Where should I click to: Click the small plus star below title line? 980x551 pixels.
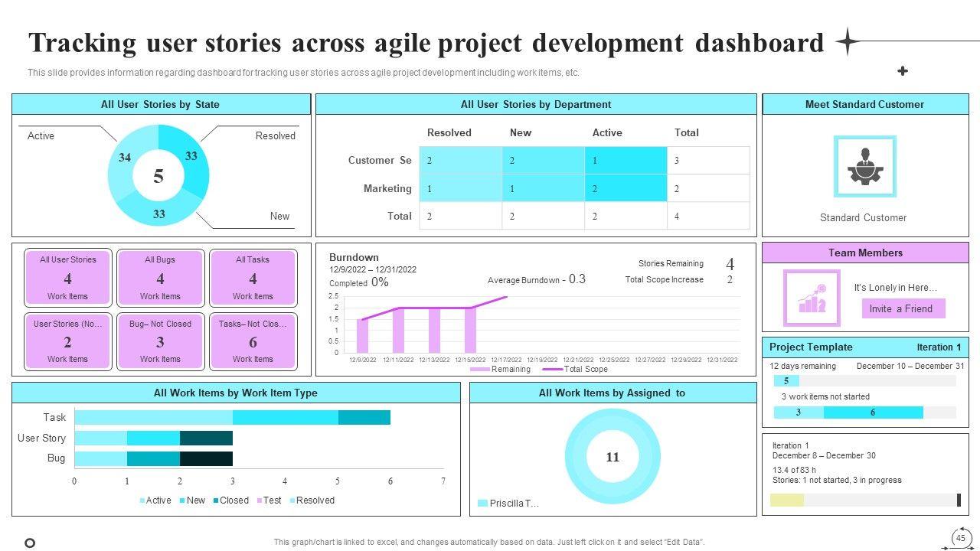click(903, 71)
